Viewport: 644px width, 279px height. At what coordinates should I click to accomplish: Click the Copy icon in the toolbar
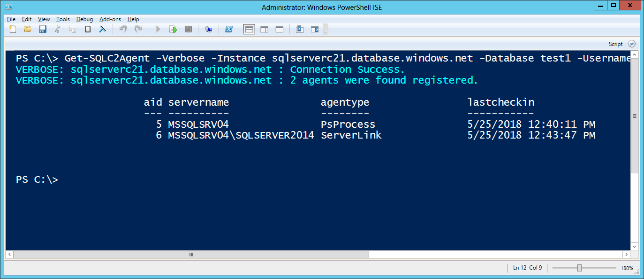[72, 29]
